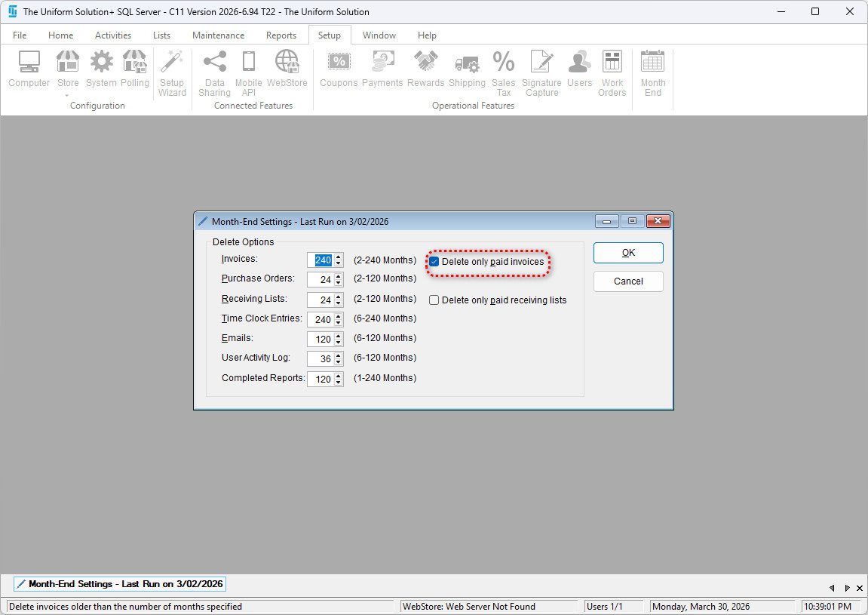Increase Time Clock Entries months value
The image size is (868, 615).
pos(339,316)
